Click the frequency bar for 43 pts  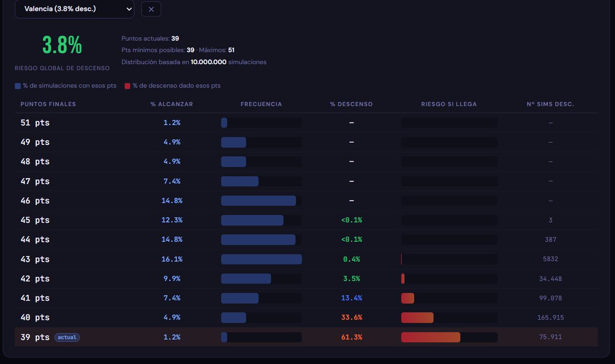(261, 260)
